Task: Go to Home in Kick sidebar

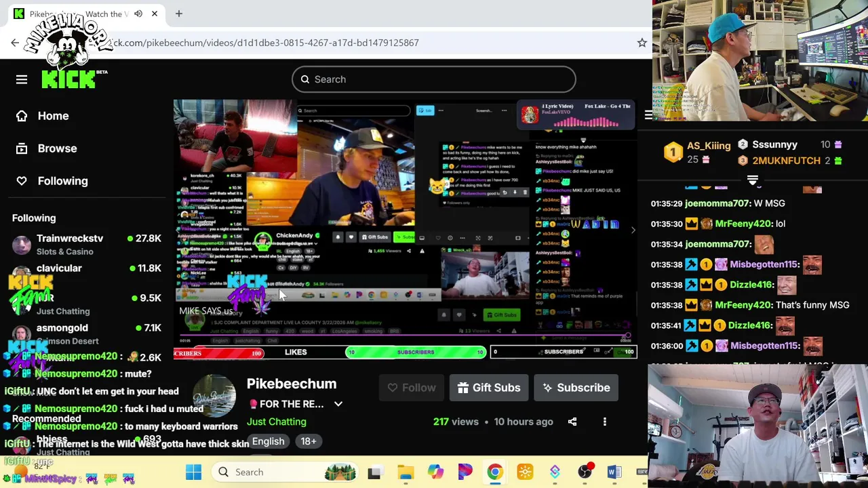Action: (53, 116)
